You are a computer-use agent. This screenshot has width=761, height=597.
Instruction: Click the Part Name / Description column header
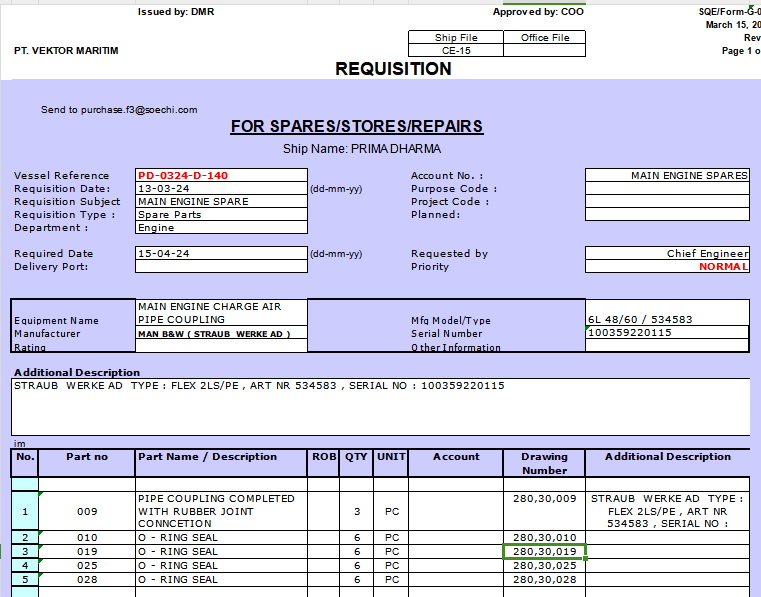tap(220, 457)
